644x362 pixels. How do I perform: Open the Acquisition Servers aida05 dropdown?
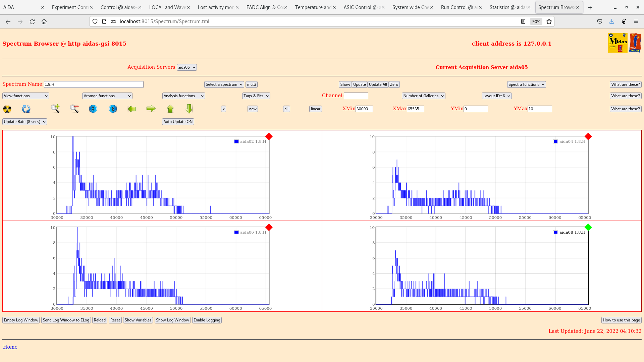pyautogui.click(x=186, y=67)
